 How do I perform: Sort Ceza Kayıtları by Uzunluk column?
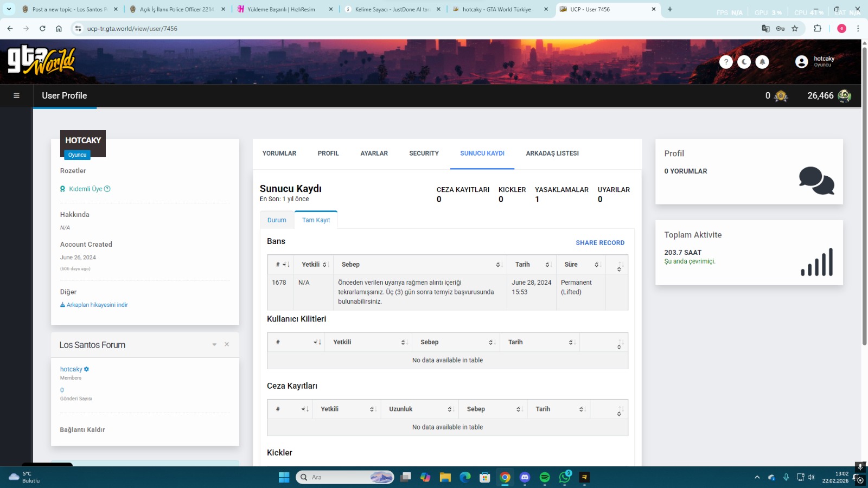(420, 409)
